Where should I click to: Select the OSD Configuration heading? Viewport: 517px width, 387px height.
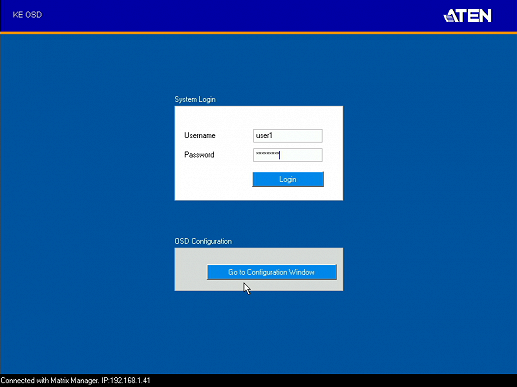pos(203,241)
